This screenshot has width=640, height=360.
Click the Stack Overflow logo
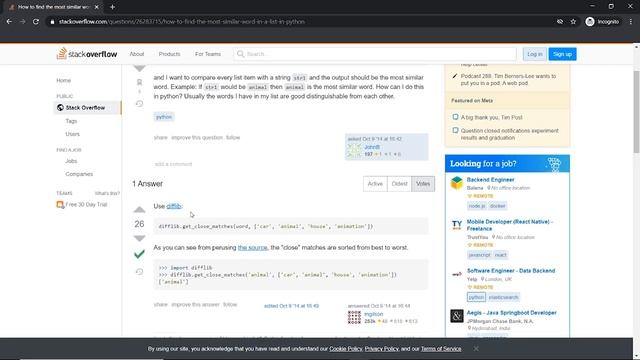pos(87,53)
